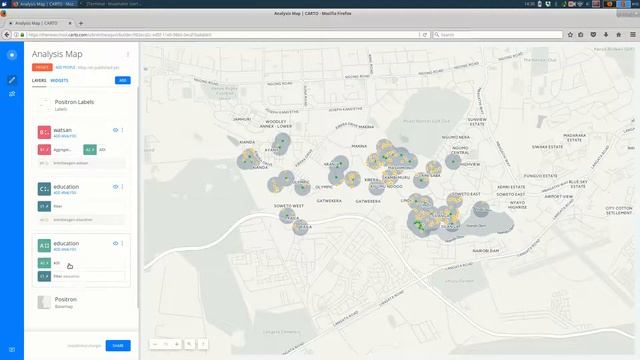Zoom out the map with minus button
This screenshot has height=360, width=640.
coord(155,344)
